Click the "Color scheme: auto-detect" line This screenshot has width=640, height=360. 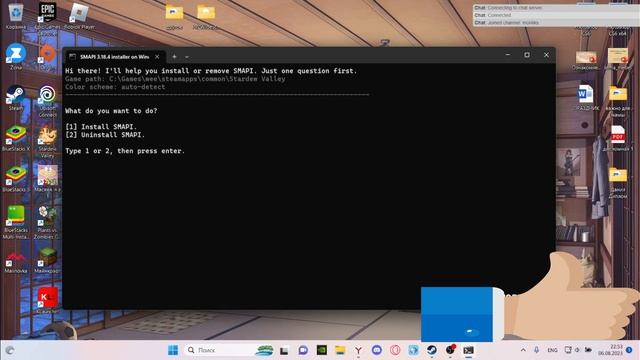[x=115, y=87]
